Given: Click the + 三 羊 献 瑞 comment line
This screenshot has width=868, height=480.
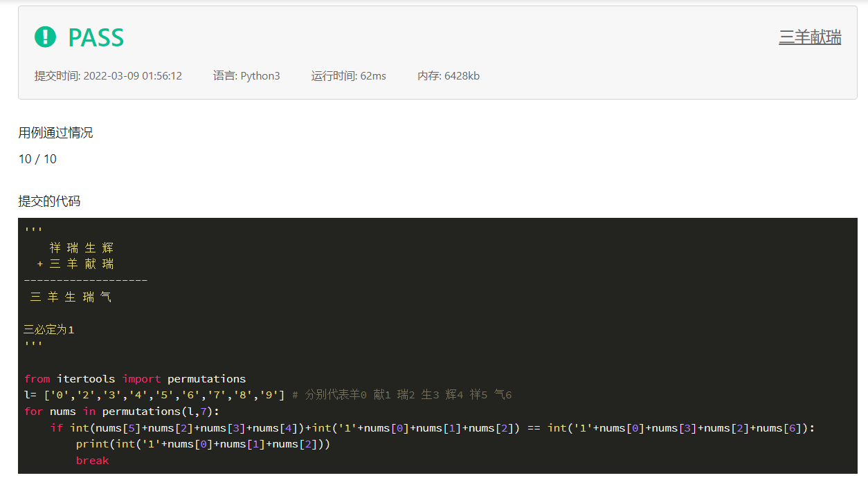Looking at the screenshot, I should tap(75, 264).
